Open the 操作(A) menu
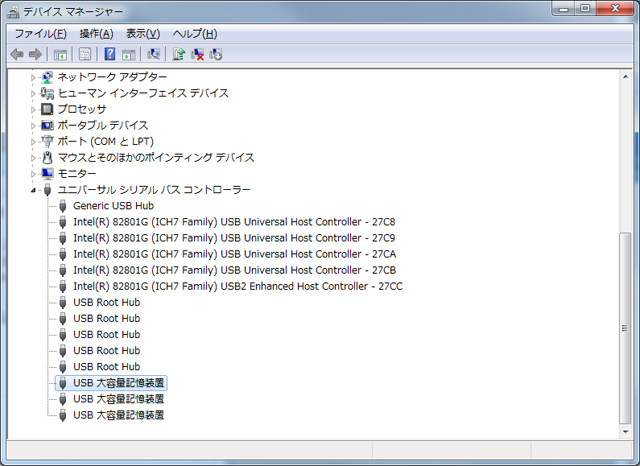The width and height of the screenshot is (640, 466). coord(96,34)
